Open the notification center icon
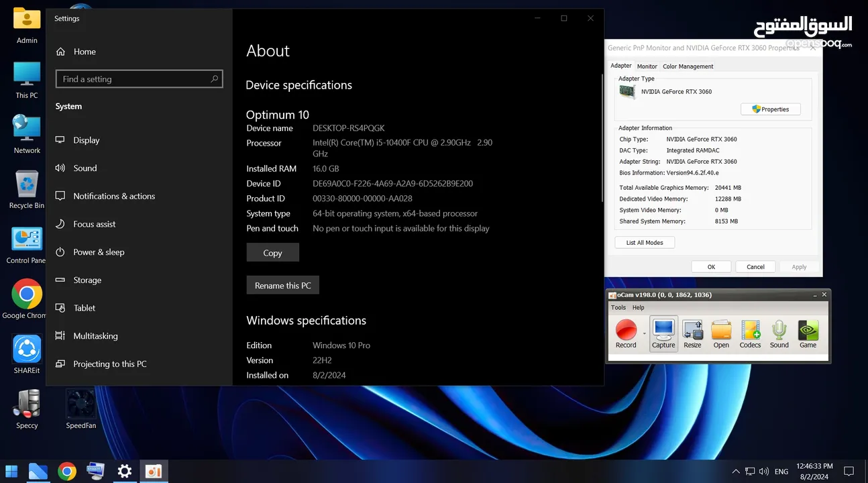 pos(849,471)
